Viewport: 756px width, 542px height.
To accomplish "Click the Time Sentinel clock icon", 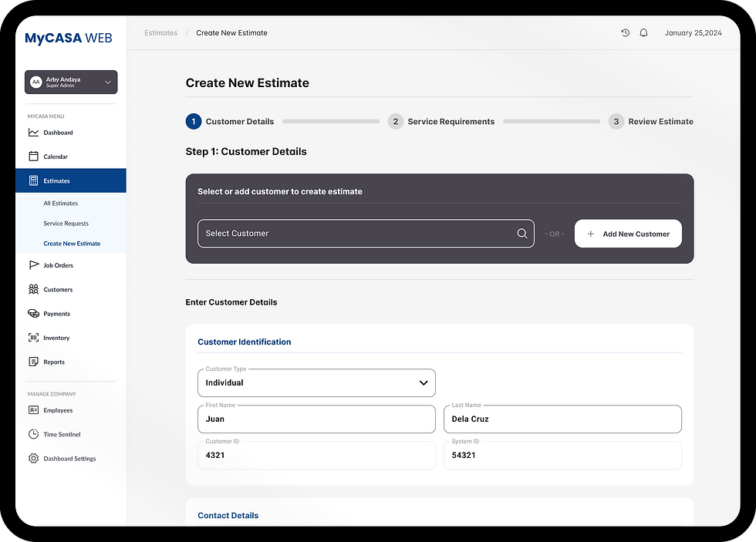I will pyautogui.click(x=33, y=434).
